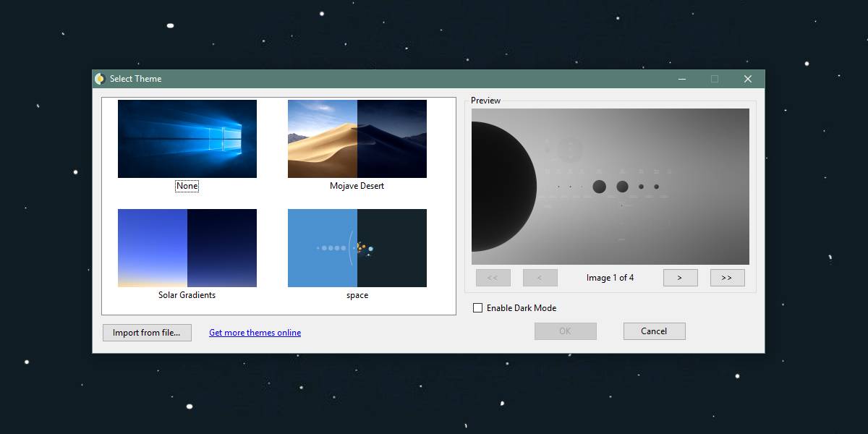This screenshot has width=868, height=434.
Task: Click the Select Theme app icon in title bar
Action: 100,79
